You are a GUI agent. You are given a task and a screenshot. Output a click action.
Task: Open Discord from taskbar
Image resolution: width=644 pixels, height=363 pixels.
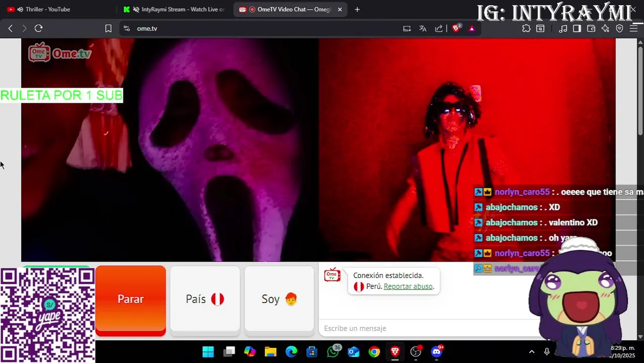tap(437, 352)
